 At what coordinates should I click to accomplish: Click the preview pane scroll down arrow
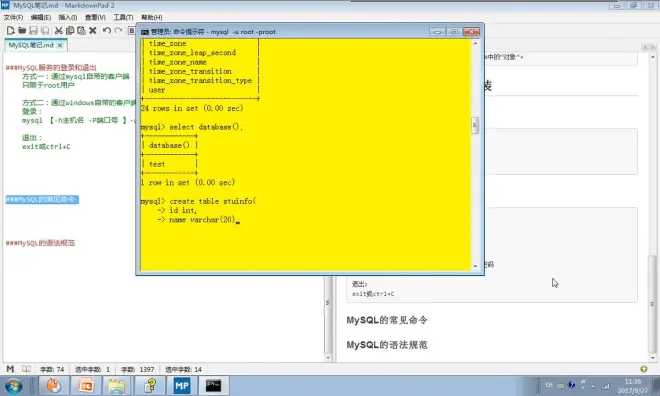pos(652,358)
